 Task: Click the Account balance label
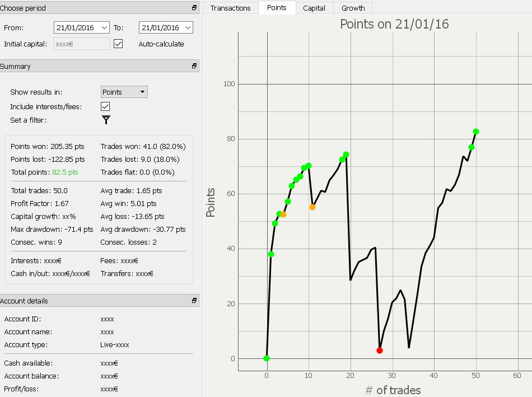pyautogui.click(x=31, y=376)
